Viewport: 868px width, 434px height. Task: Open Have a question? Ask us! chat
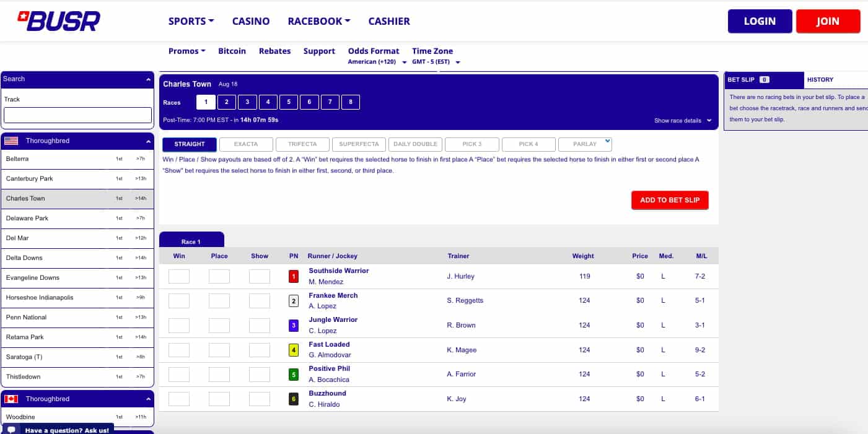pyautogui.click(x=59, y=430)
